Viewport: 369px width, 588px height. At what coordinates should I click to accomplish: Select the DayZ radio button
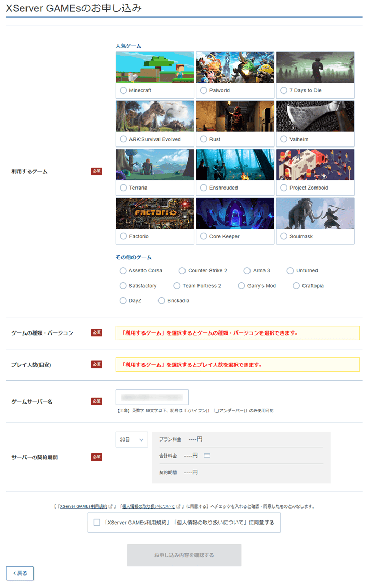(123, 301)
